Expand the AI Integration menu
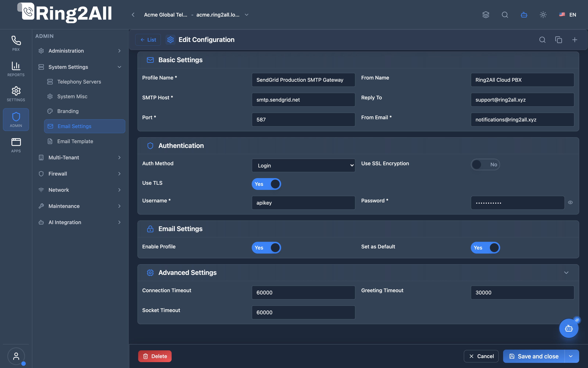This screenshot has width=588, height=368. (x=80, y=222)
